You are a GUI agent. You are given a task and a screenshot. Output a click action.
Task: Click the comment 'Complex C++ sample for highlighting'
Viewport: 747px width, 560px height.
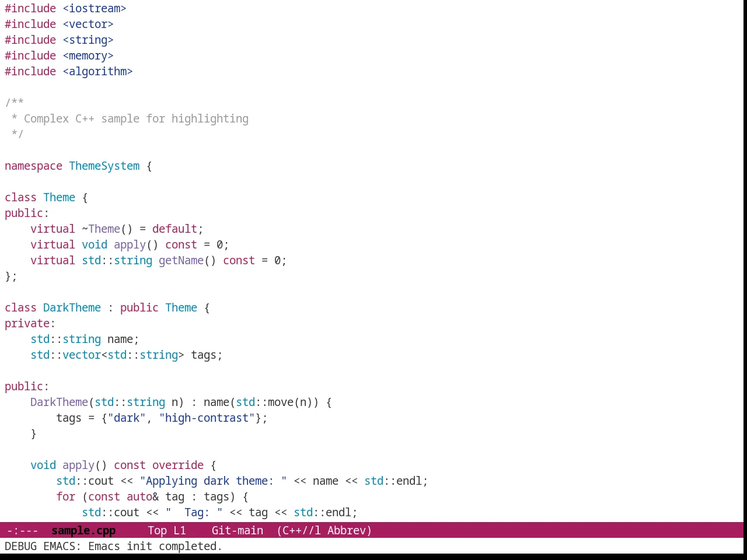click(x=136, y=118)
